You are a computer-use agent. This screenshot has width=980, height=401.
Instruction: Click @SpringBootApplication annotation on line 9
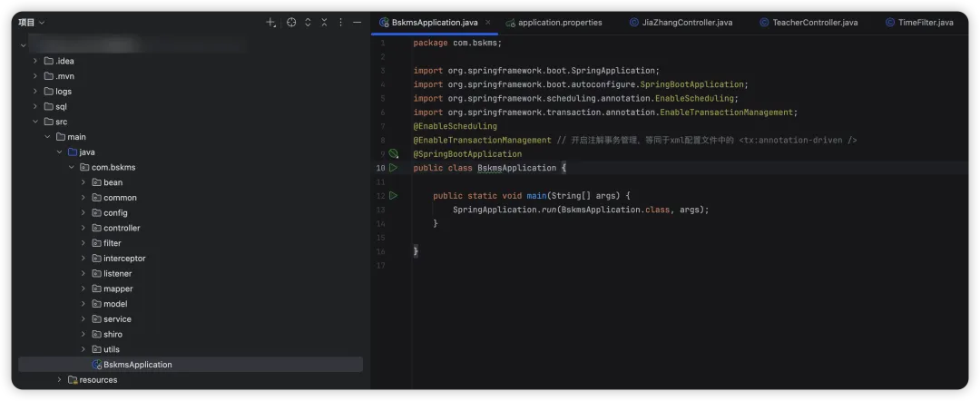[x=467, y=153]
